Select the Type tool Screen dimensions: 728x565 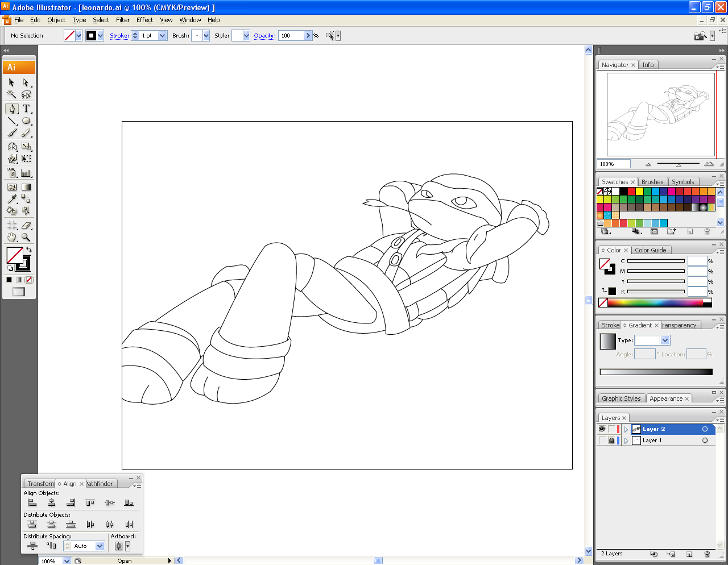coord(26,109)
